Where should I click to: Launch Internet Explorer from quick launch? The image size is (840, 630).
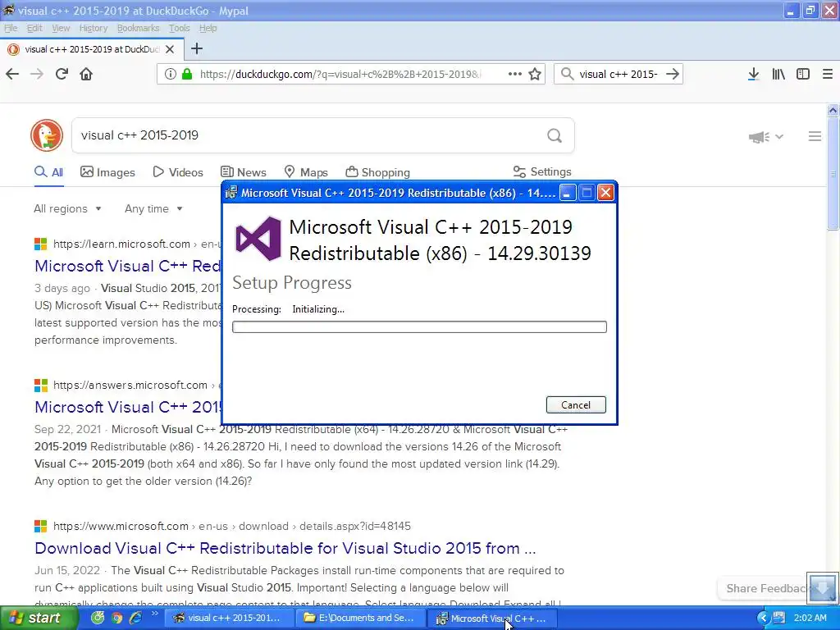135,618
